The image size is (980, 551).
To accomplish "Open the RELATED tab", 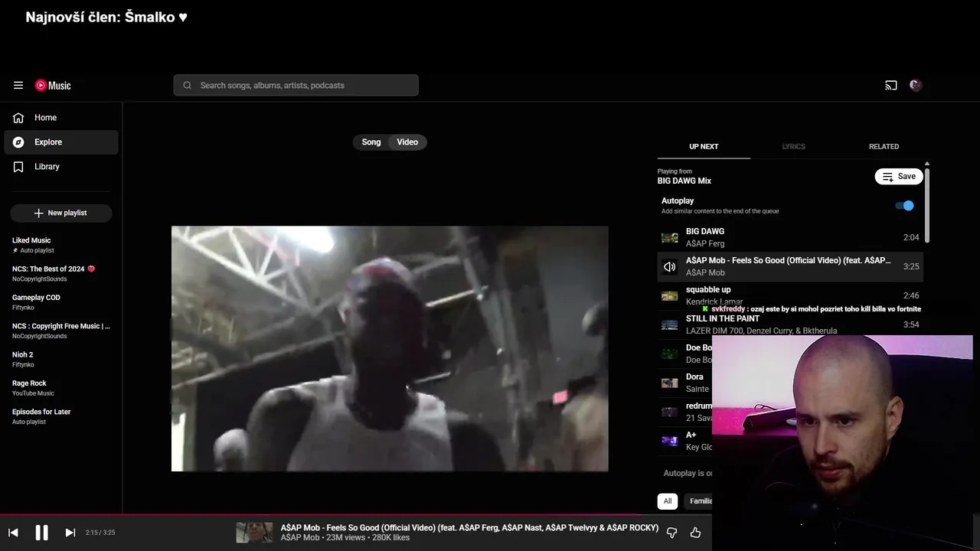I will [x=884, y=146].
